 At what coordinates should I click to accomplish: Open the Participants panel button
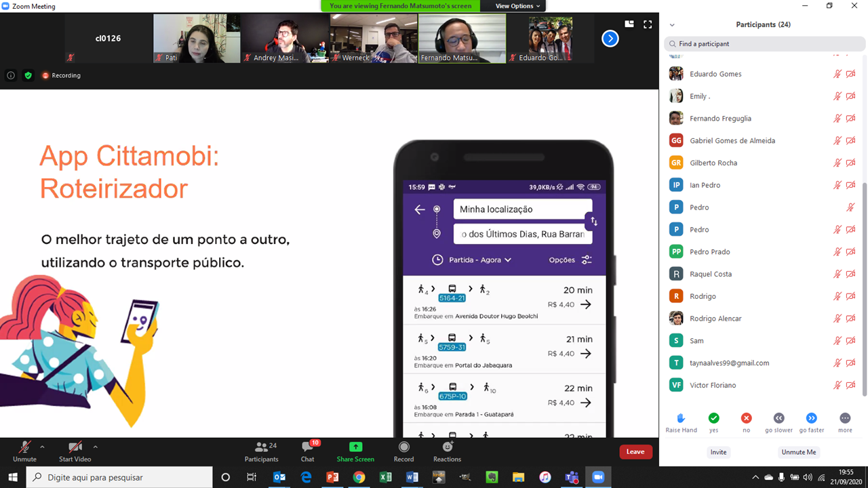click(x=262, y=451)
